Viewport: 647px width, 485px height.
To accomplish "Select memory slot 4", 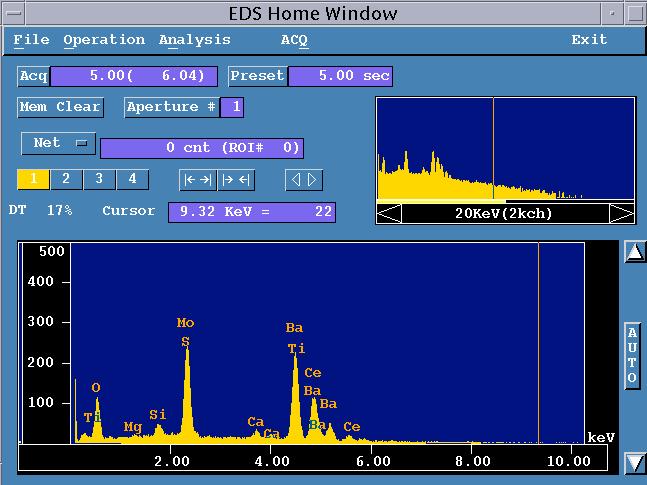I will click(x=132, y=180).
